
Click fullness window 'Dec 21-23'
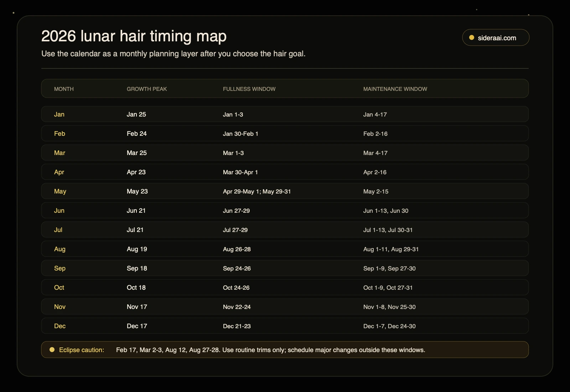click(237, 326)
